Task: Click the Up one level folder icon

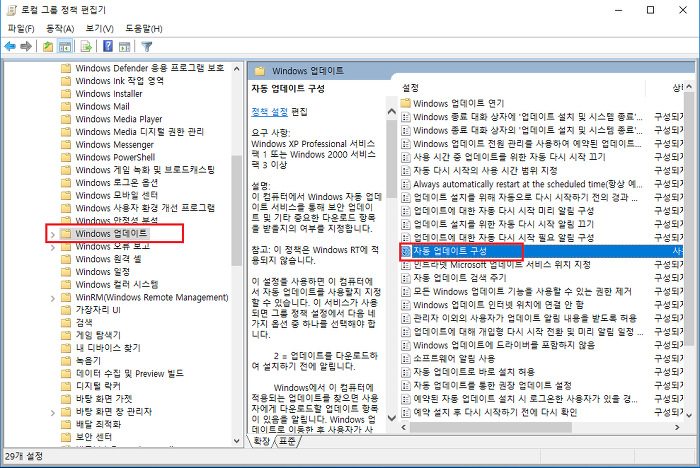Action: tap(48, 45)
